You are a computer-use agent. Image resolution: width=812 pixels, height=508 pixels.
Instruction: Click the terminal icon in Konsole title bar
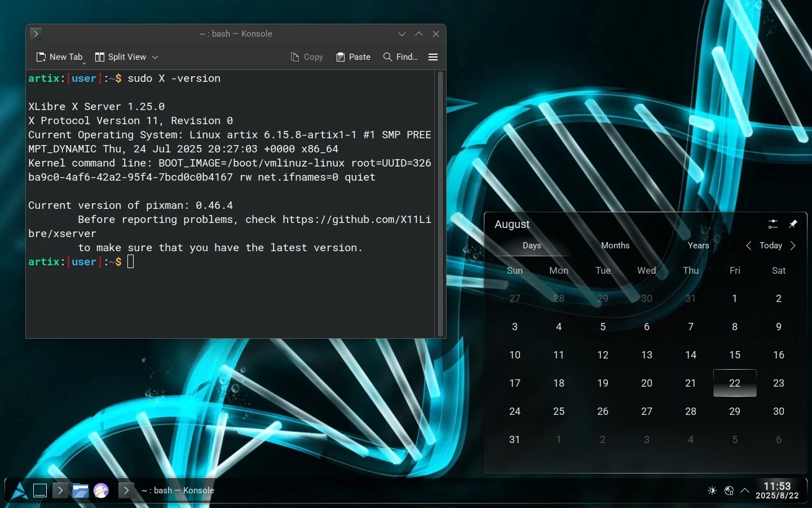[36, 34]
